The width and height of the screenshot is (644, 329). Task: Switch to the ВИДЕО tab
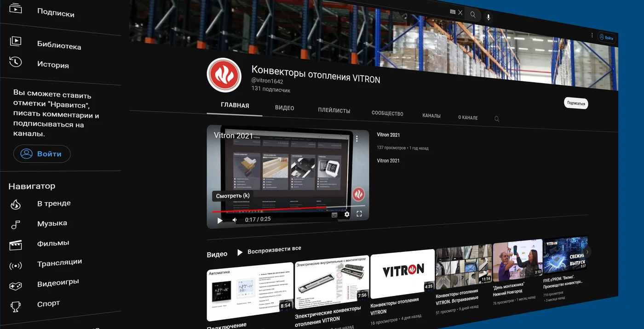[x=285, y=108]
